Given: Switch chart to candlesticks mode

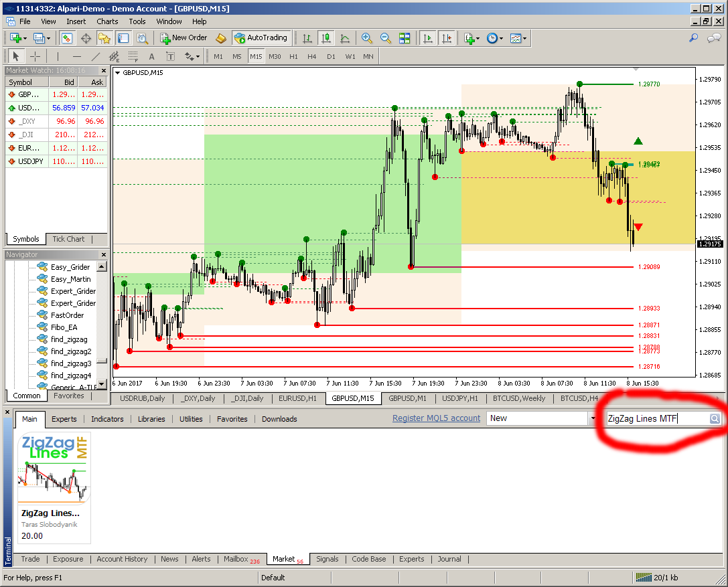Looking at the screenshot, I should pyautogui.click(x=326, y=38).
